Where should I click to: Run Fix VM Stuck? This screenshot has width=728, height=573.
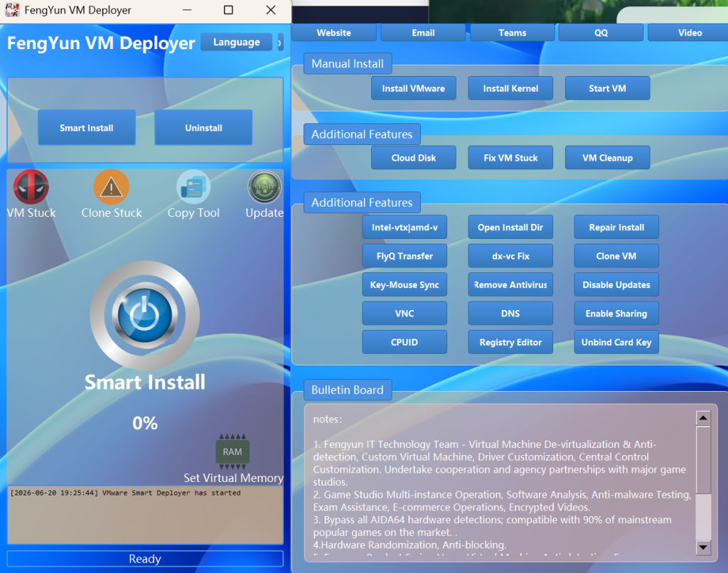point(510,158)
